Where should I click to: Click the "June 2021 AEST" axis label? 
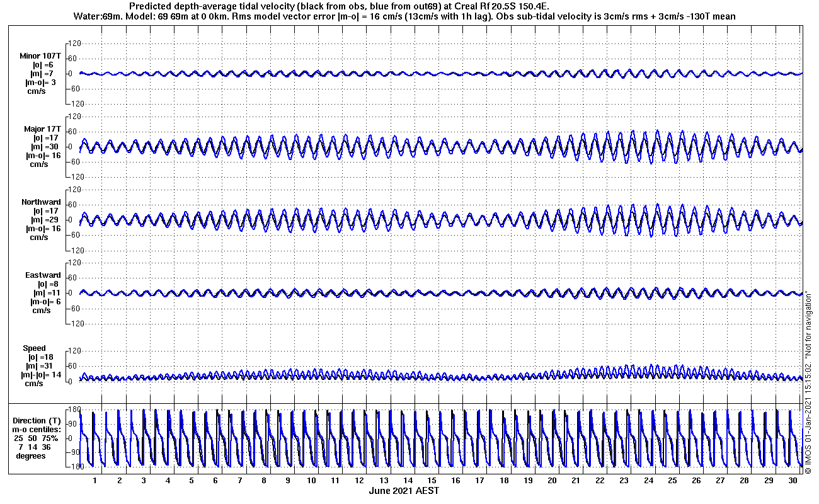404,491
